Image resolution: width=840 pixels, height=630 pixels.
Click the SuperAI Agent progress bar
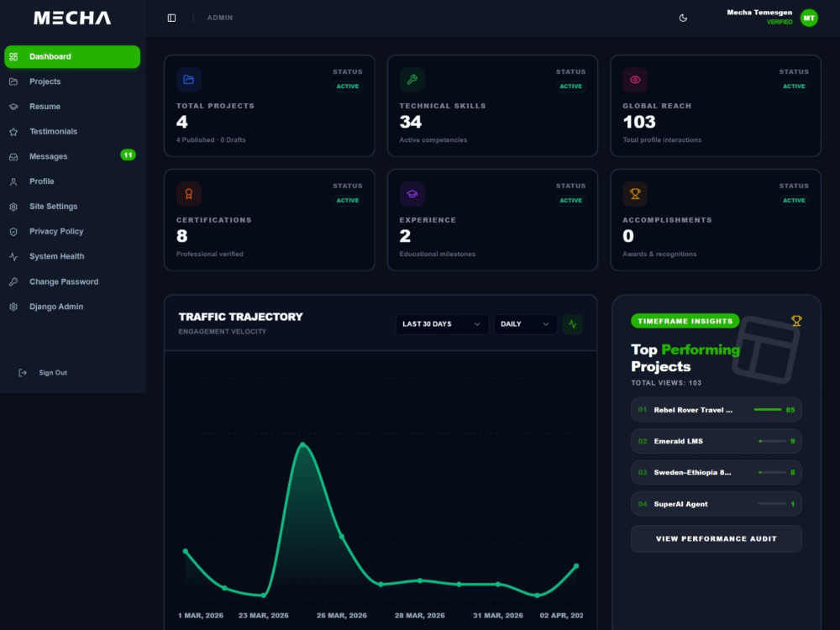pos(773,504)
